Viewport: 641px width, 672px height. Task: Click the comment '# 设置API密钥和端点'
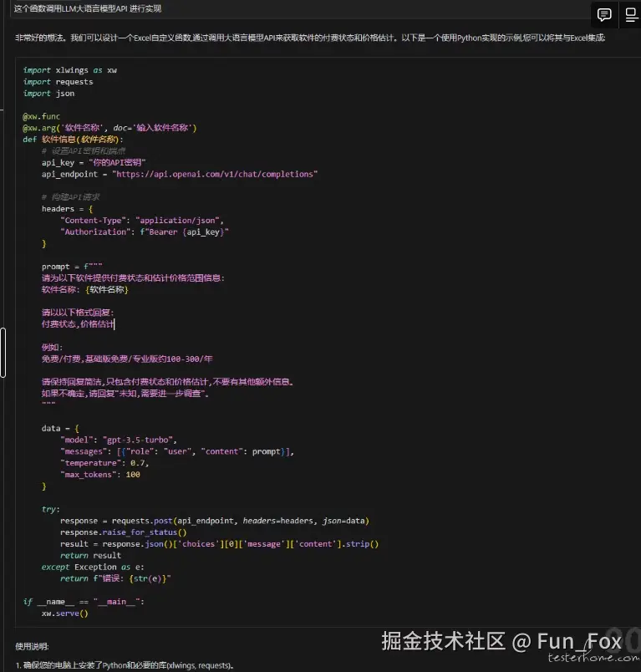(x=84, y=151)
